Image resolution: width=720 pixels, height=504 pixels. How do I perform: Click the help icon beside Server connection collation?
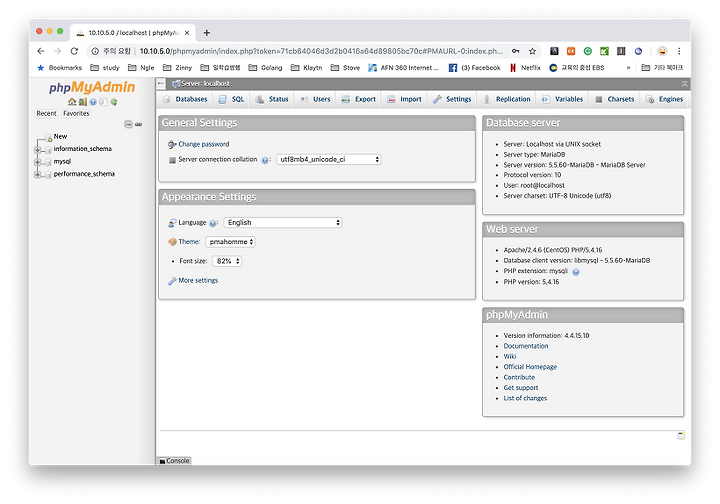(x=265, y=160)
